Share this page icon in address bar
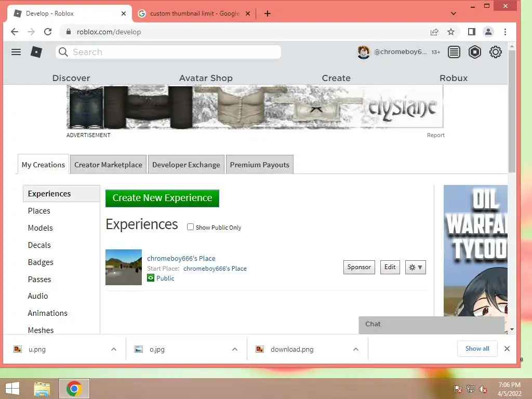 coord(434,32)
